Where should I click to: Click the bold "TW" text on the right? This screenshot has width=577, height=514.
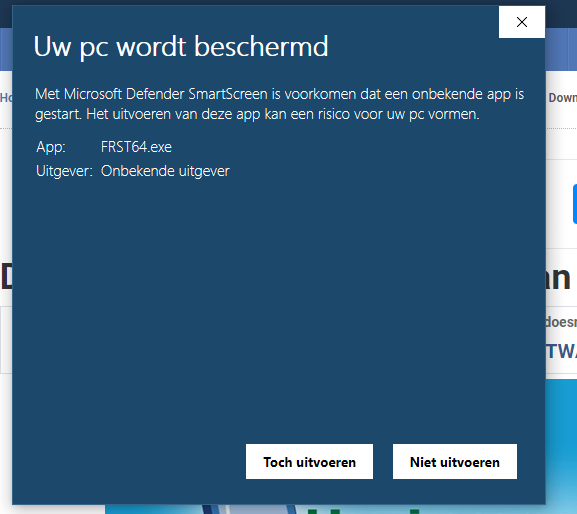[561, 351]
